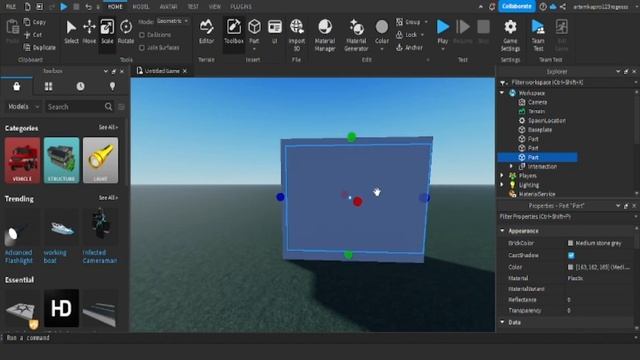Image resolution: width=640 pixels, height=360 pixels.
Task: Click the Toolbox Search field
Action: [x=75, y=107]
